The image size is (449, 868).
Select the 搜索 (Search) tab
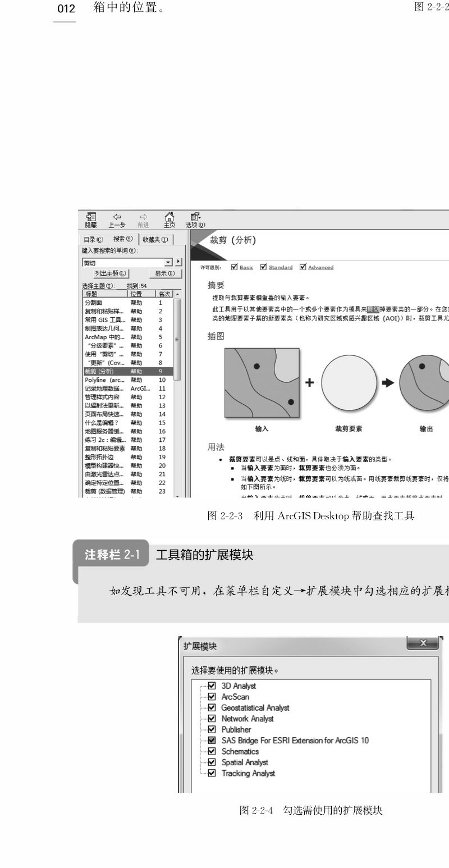[x=122, y=239]
